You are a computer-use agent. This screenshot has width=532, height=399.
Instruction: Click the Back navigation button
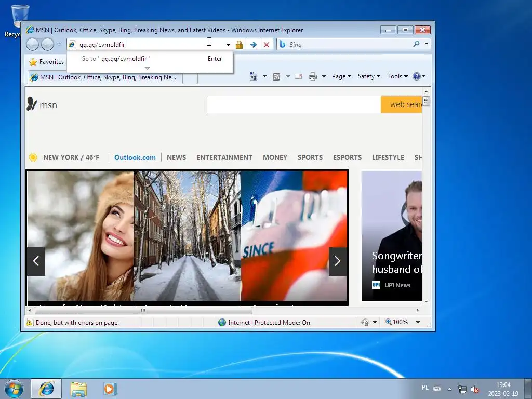(x=33, y=45)
